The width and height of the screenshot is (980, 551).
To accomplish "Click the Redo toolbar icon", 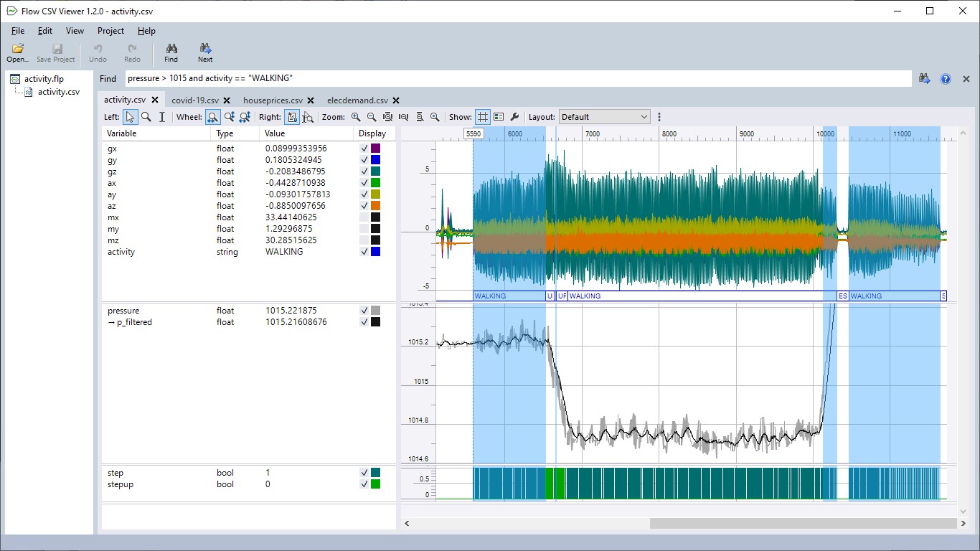I will point(132,49).
